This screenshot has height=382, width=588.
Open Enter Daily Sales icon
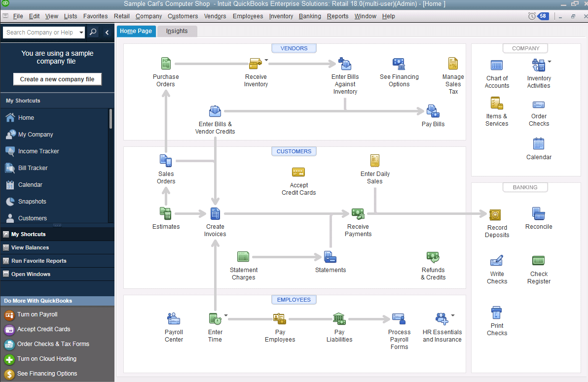(x=374, y=161)
